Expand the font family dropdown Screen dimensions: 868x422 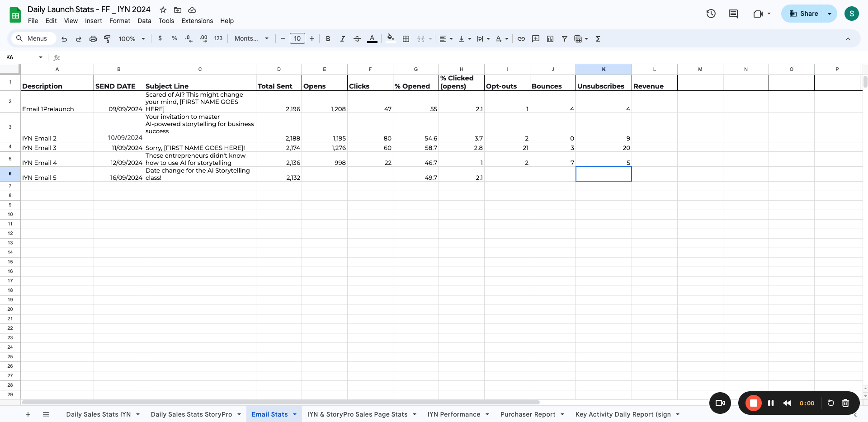coord(251,39)
